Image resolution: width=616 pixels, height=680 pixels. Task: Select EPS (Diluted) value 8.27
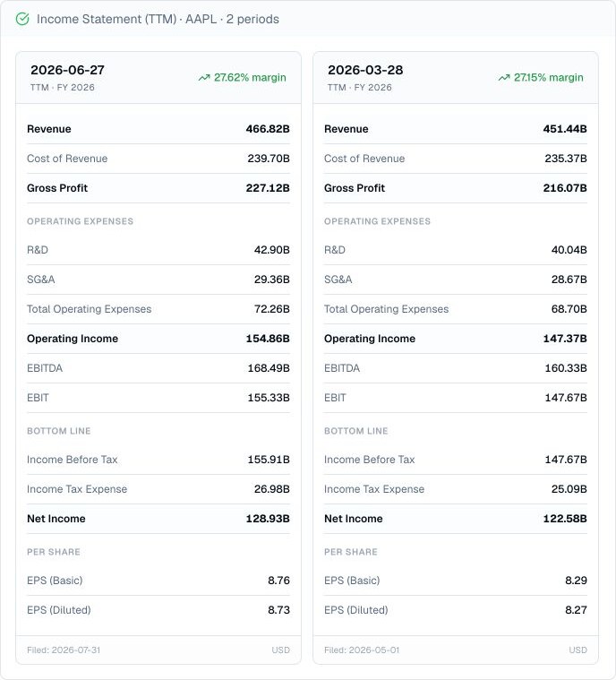576,610
